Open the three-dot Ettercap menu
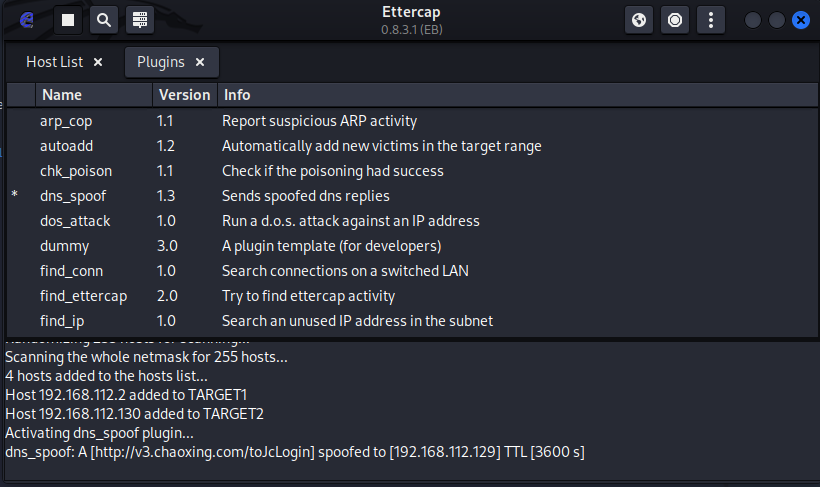The width and height of the screenshot is (820, 487). point(711,19)
